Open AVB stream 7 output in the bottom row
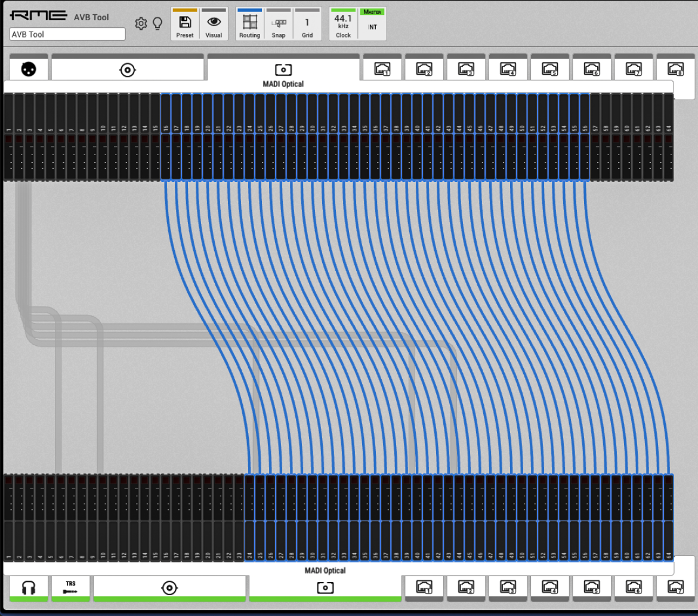Screen dimensions: 698x616 click(676, 589)
